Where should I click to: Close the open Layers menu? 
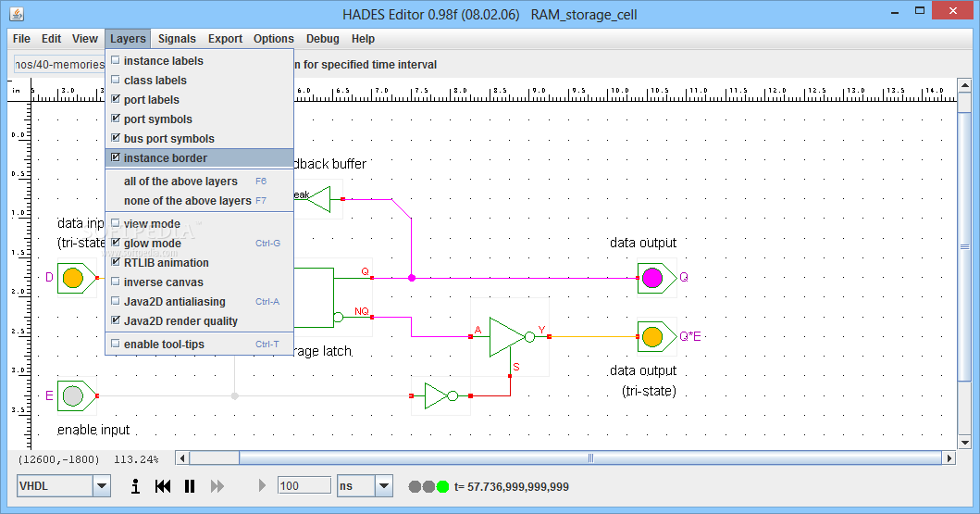point(128,39)
